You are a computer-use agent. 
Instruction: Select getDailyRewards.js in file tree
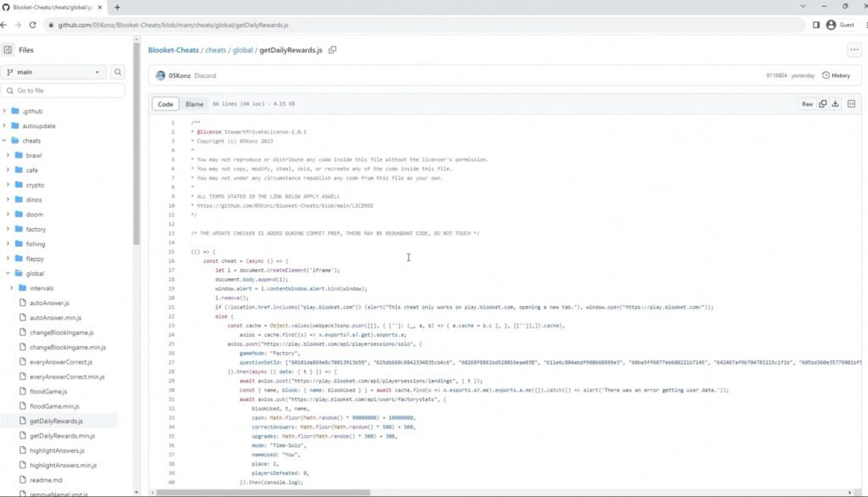point(56,421)
